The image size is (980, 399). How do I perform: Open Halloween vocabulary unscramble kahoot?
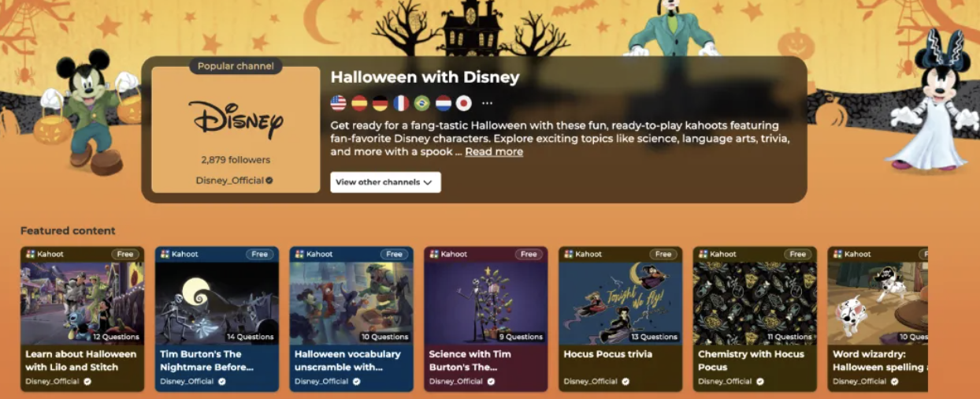[351, 319]
